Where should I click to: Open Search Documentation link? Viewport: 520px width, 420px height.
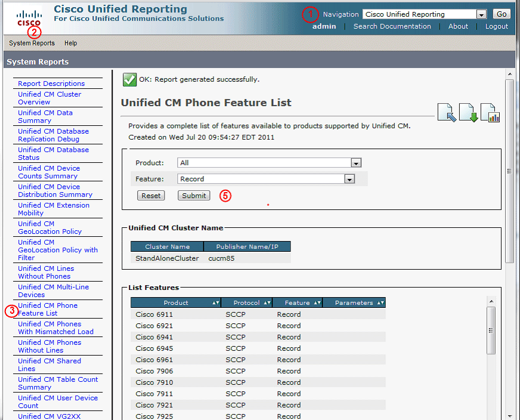coord(392,26)
